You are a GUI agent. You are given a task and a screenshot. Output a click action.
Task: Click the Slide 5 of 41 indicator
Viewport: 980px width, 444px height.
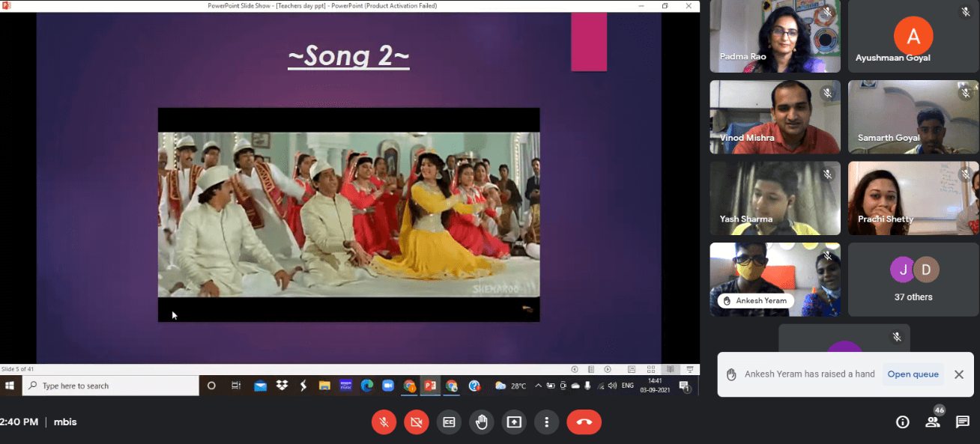point(18,369)
